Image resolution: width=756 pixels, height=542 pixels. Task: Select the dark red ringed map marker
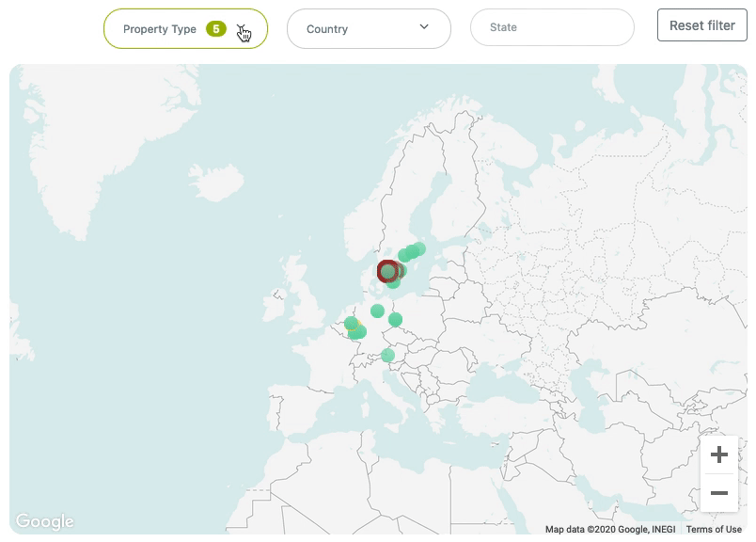click(x=387, y=272)
